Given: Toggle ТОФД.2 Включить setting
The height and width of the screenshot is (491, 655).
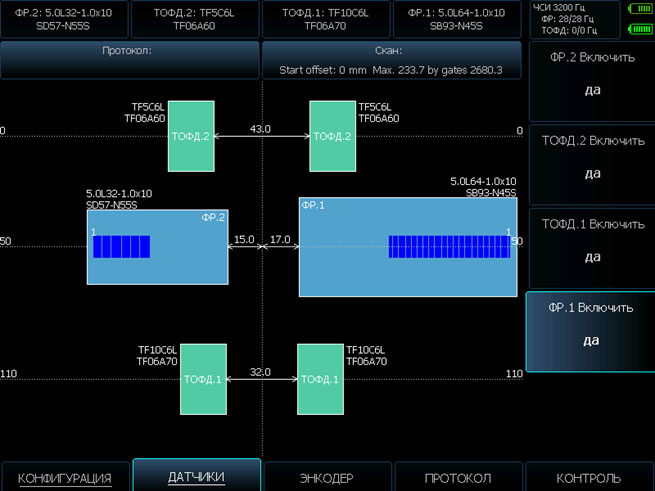Looking at the screenshot, I should (x=590, y=157).
